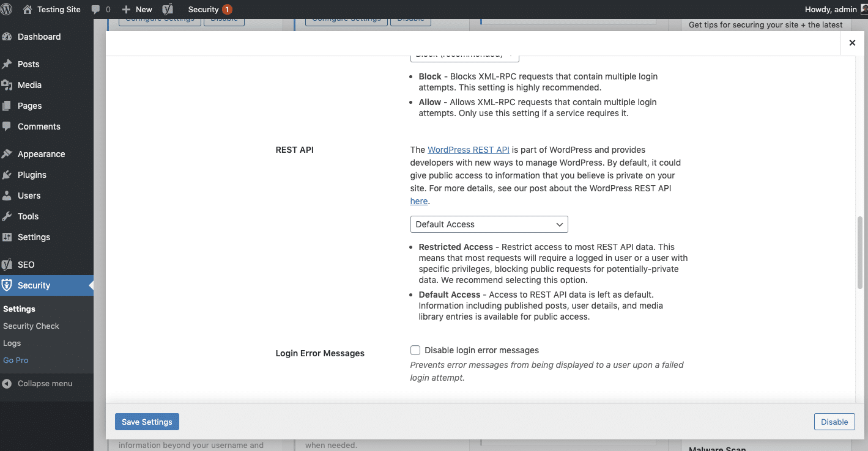
Task: Open the comments bubble icon in admin bar
Action: 95,10
